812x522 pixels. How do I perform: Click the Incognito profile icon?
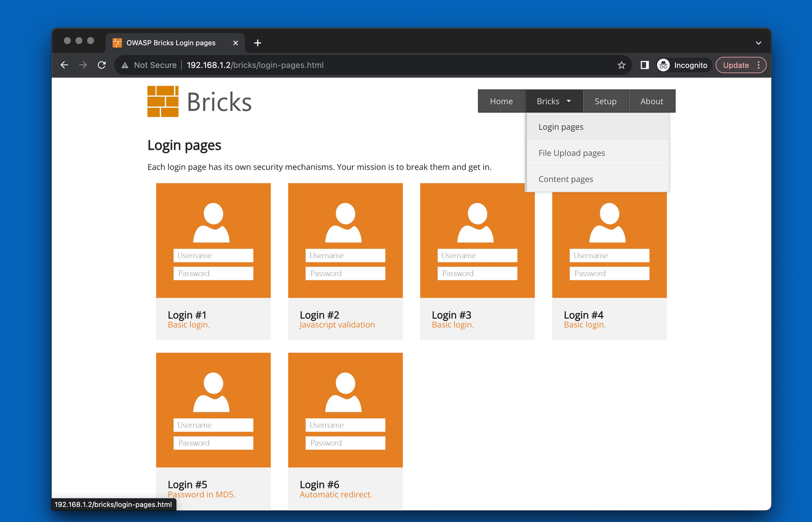pyautogui.click(x=663, y=65)
